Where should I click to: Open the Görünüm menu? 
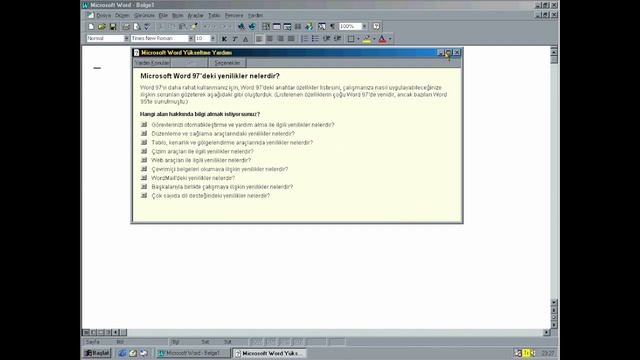point(144,16)
